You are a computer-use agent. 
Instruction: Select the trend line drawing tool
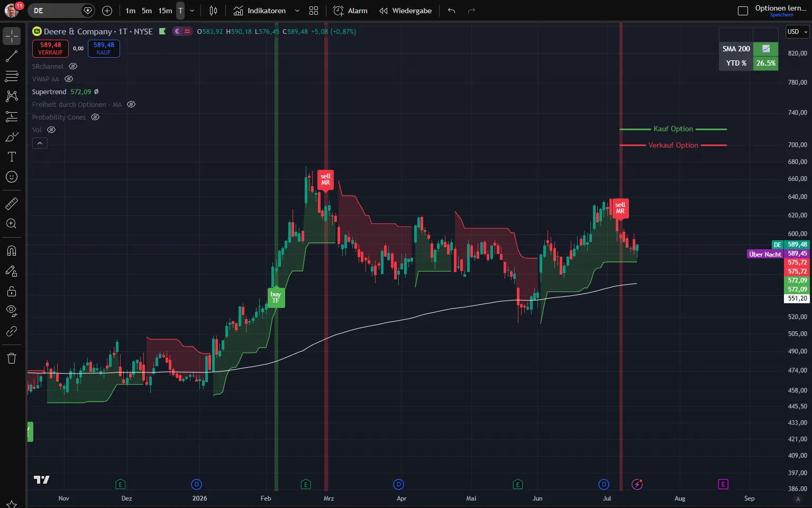point(12,56)
